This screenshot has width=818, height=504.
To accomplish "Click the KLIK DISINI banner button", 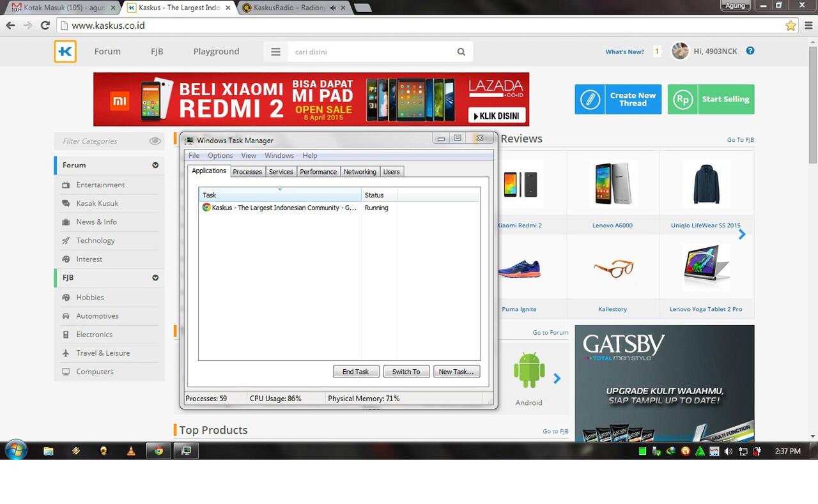I will coord(497,116).
